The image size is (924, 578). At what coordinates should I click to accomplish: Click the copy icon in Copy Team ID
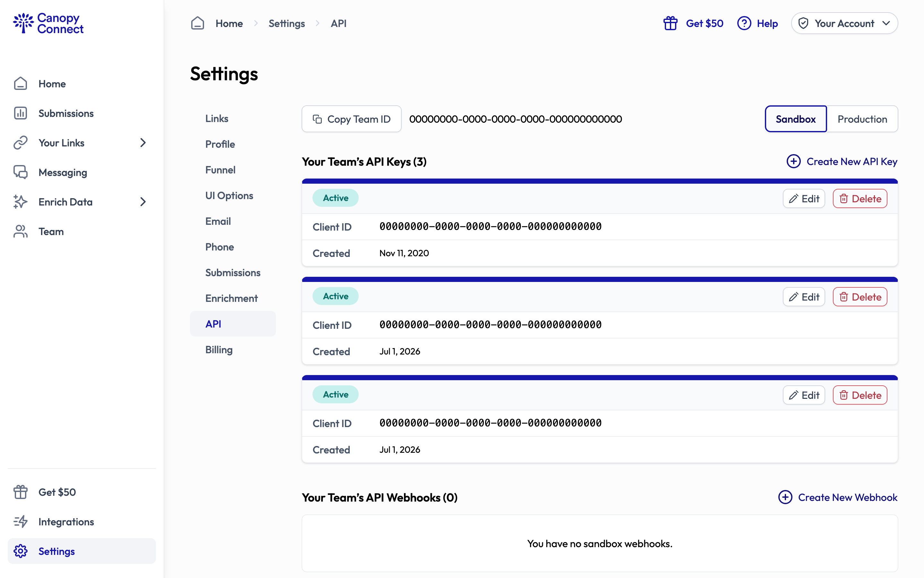pyautogui.click(x=317, y=119)
